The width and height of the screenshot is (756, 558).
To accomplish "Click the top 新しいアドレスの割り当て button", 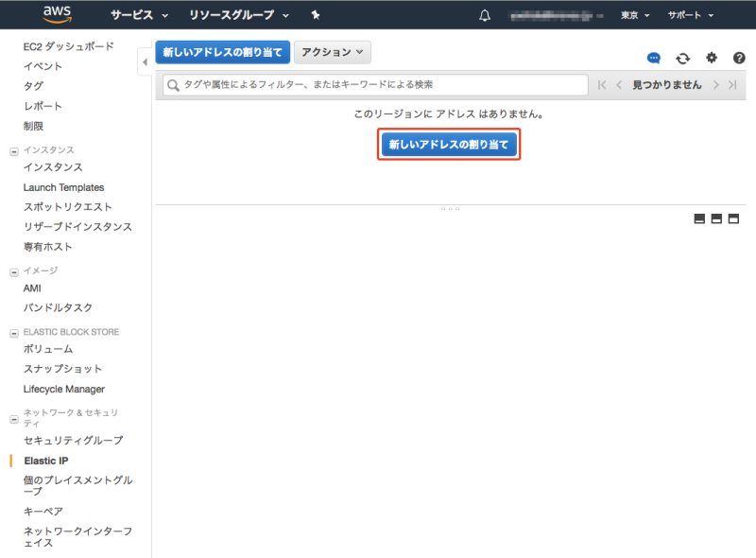I will (222, 52).
